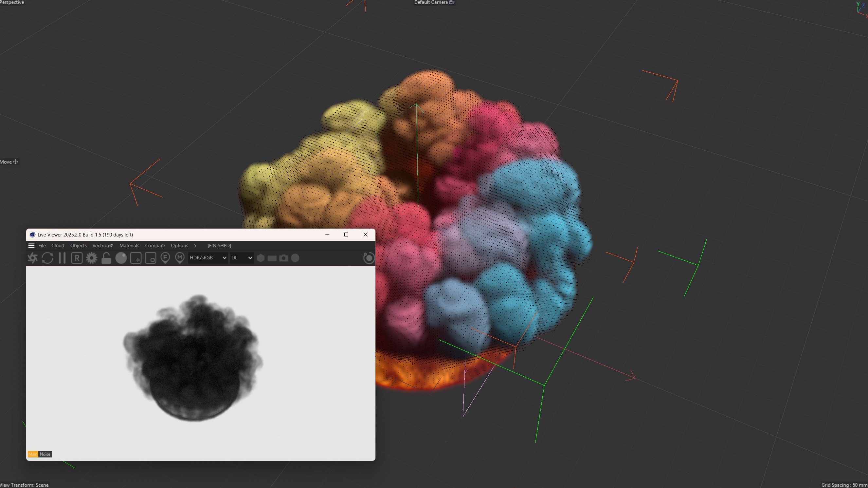Click the Default Camera label icon
Viewport: 868px width, 488px height.
click(452, 2)
